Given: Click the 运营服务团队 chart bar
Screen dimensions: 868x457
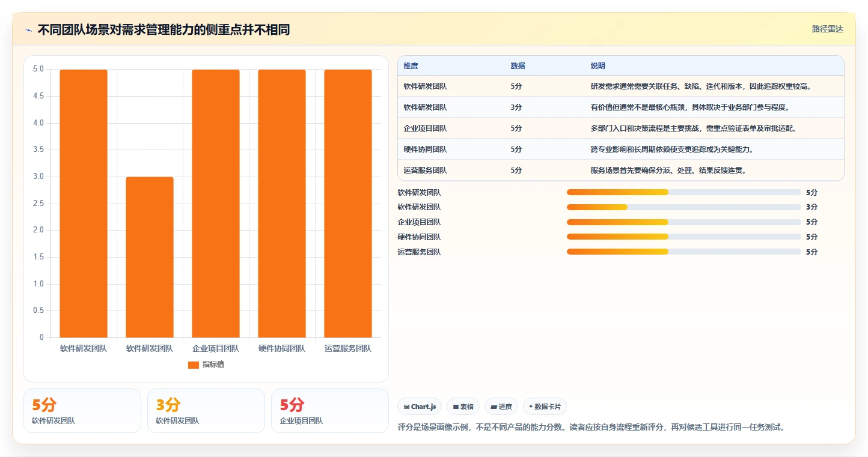Looking at the screenshot, I should tap(348, 204).
